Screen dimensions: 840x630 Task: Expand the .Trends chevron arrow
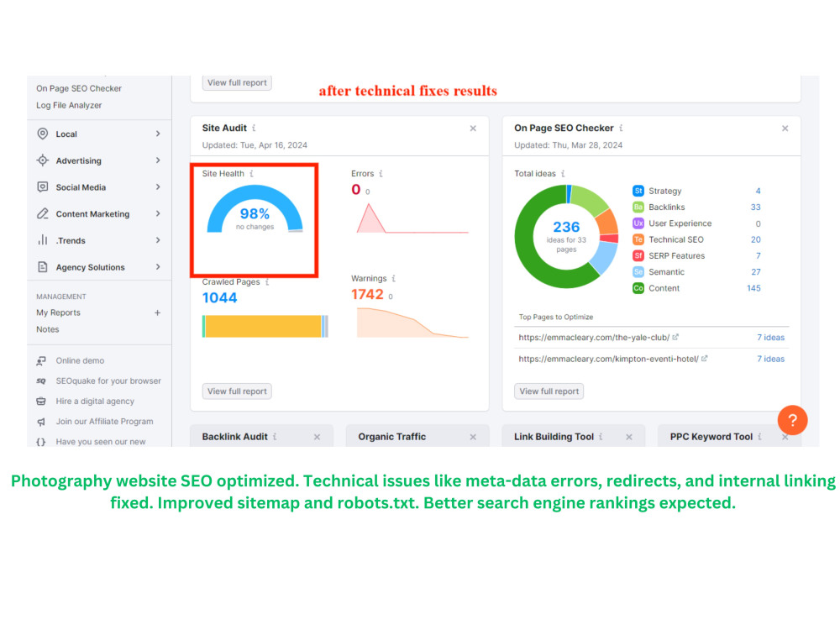point(158,240)
